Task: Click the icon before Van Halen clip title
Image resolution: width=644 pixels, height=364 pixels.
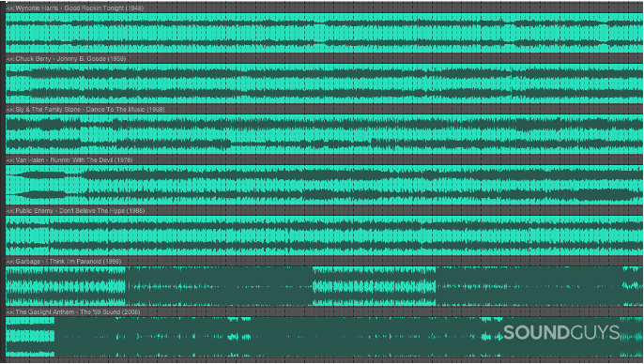Action: [x=10, y=160]
